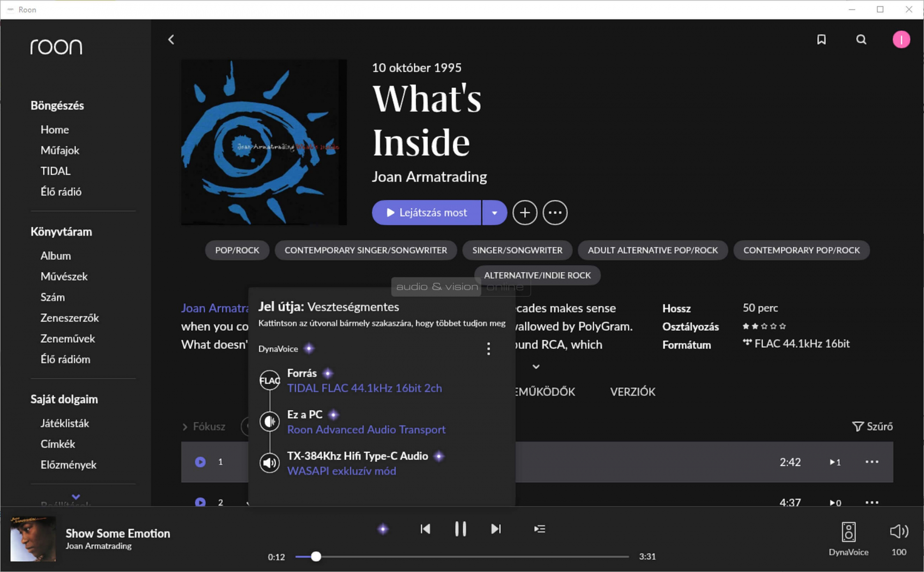Image resolution: width=924 pixels, height=572 pixels.
Task: Open the bookmarks icon in the top bar
Action: (821, 40)
